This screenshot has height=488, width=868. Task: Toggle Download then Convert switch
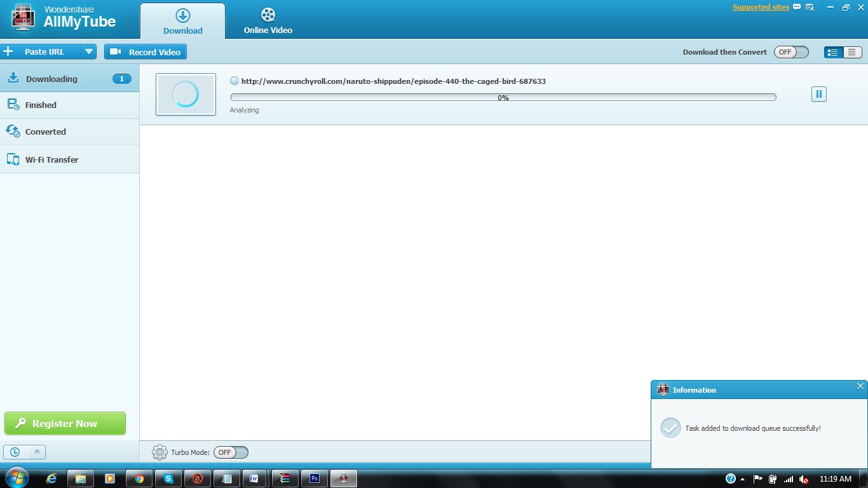(791, 52)
